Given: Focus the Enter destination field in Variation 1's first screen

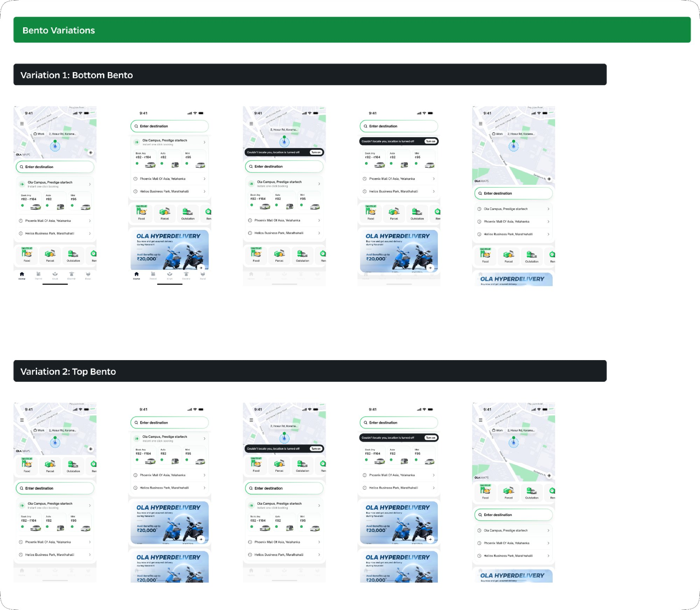Looking at the screenshot, I should point(55,167).
